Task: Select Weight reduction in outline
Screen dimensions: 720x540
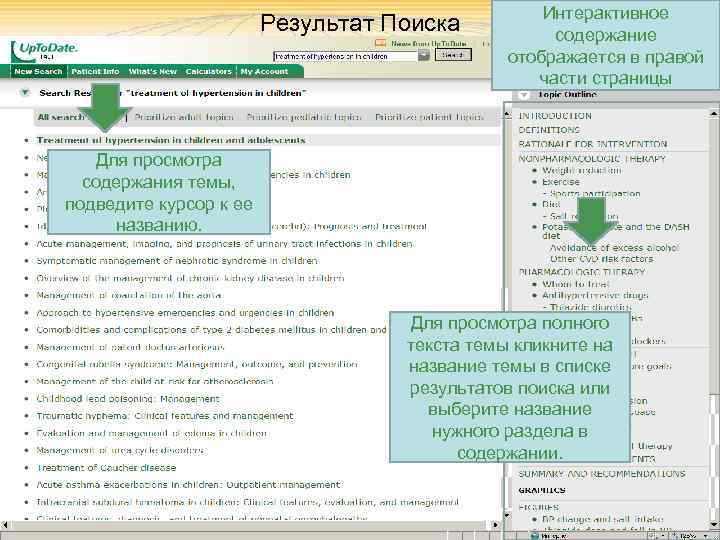Action: tap(581, 170)
